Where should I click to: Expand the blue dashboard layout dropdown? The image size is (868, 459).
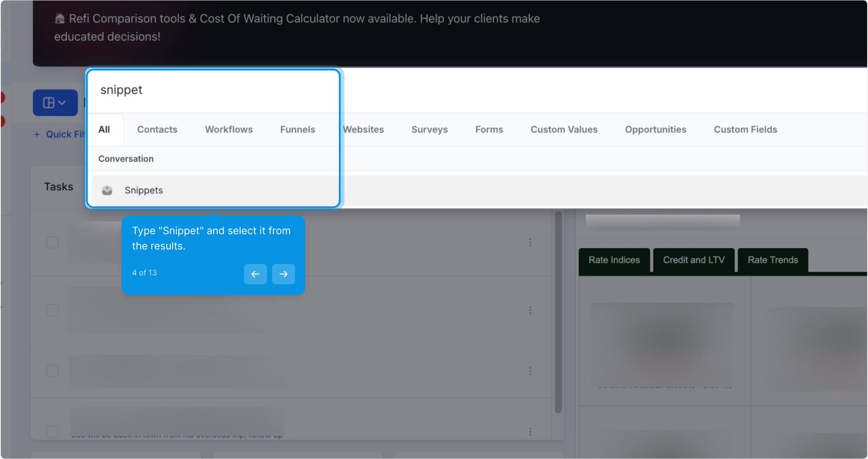point(55,102)
